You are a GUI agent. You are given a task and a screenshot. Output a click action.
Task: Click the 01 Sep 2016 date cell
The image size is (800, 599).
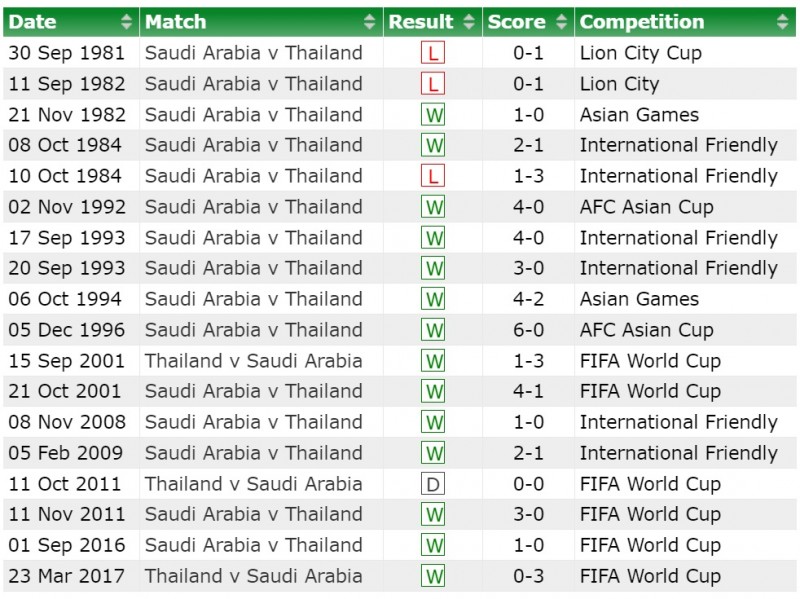[x=66, y=545]
